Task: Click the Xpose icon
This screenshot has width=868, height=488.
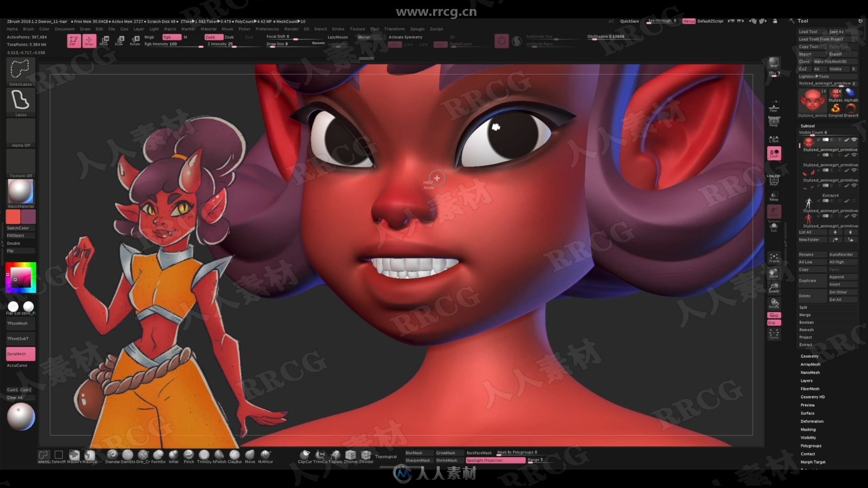Action: click(774, 334)
